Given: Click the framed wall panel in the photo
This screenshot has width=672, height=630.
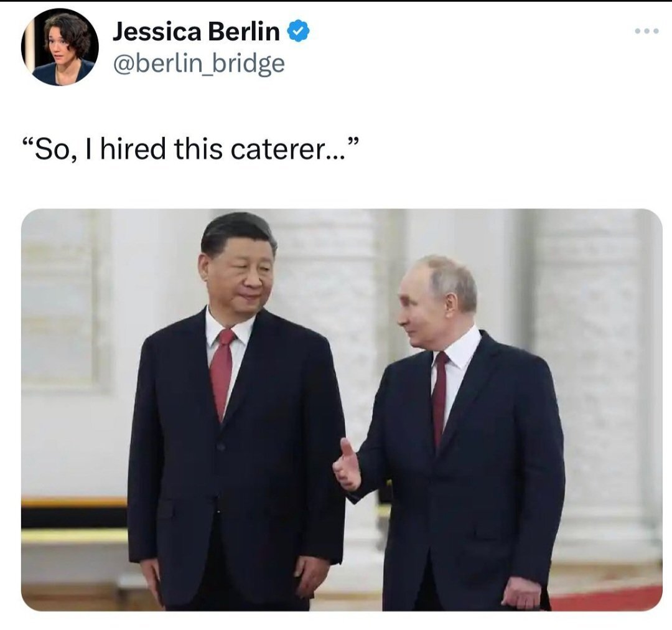Looking at the screenshot, I should 60,299.
